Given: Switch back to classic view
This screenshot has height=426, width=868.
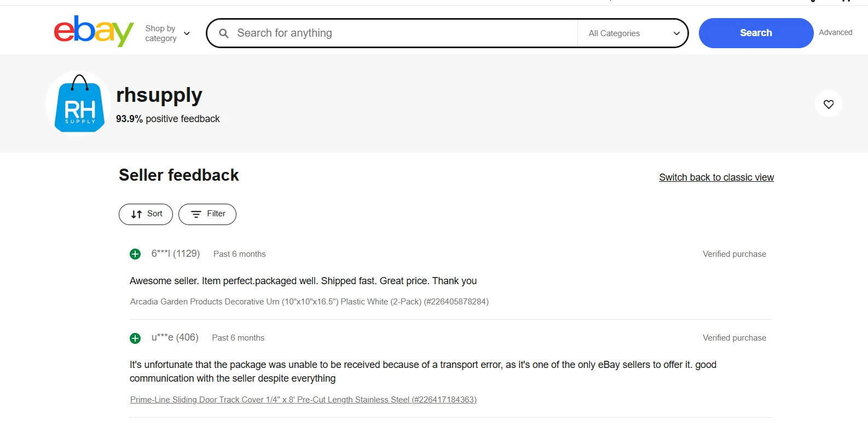Looking at the screenshot, I should [x=716, y=177].
